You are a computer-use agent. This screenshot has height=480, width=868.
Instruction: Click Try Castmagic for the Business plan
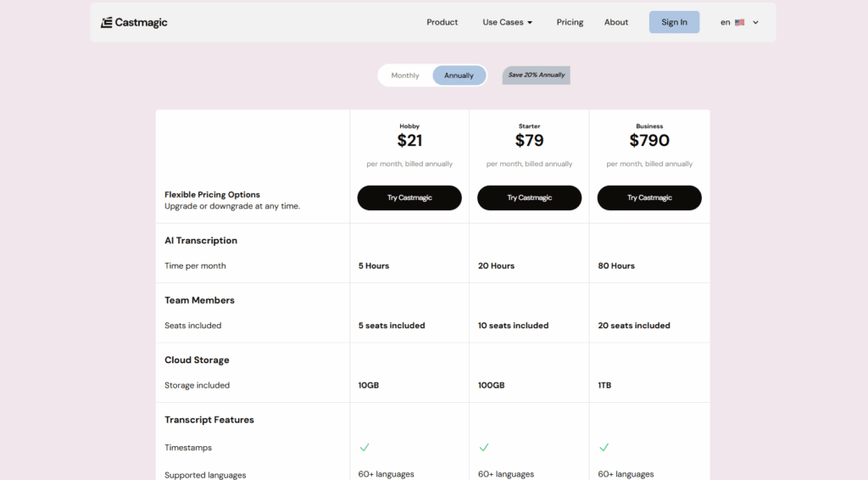point(649,198)
